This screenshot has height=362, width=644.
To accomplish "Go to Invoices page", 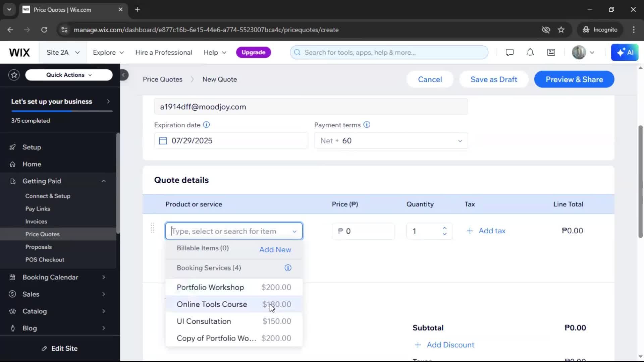I will [x=36, y=222].
